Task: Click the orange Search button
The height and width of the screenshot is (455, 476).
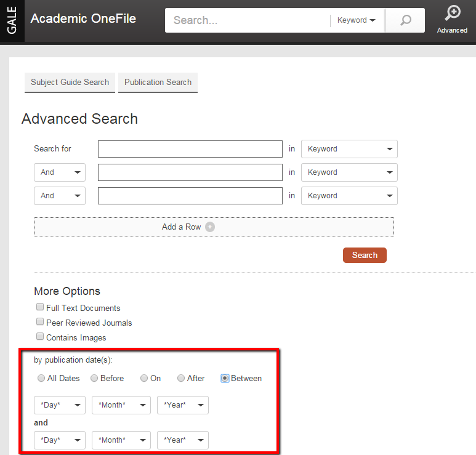Action: (x=365, y=256)
